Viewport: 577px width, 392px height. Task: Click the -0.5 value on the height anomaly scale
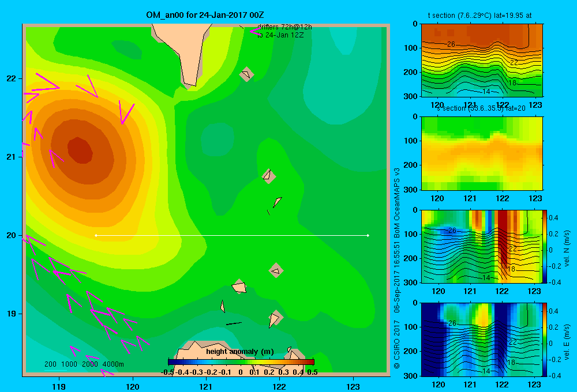pos(167,372)
